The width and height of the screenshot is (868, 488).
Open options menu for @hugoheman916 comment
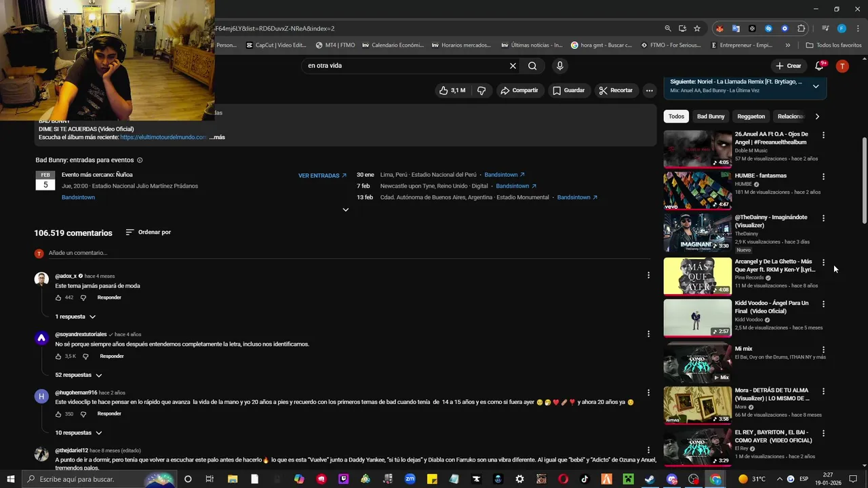(x=648, y=392)
